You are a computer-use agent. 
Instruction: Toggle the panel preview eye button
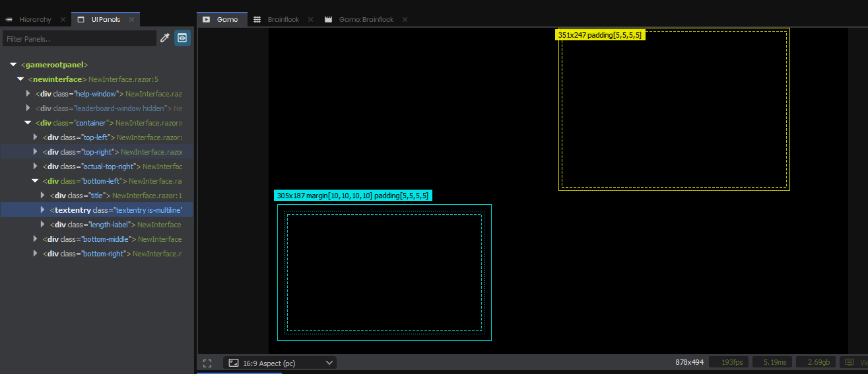tap(182, 38)
